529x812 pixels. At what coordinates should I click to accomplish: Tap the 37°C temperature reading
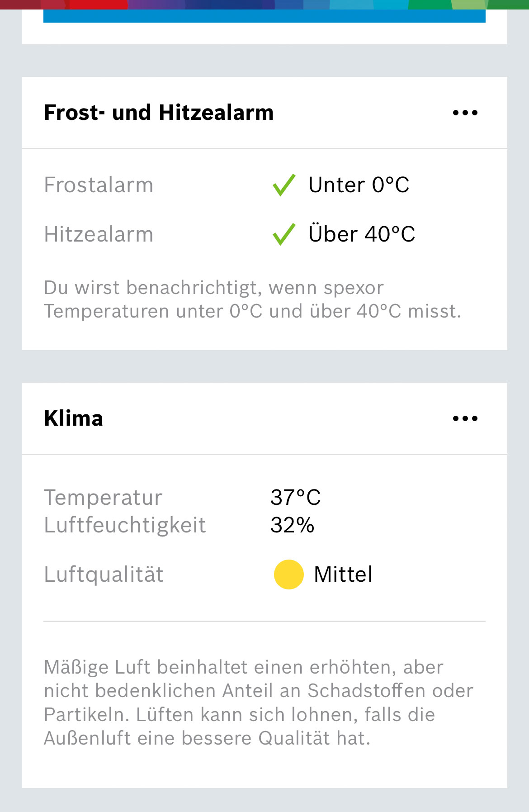pyautogui.click(x=295, y=498)
